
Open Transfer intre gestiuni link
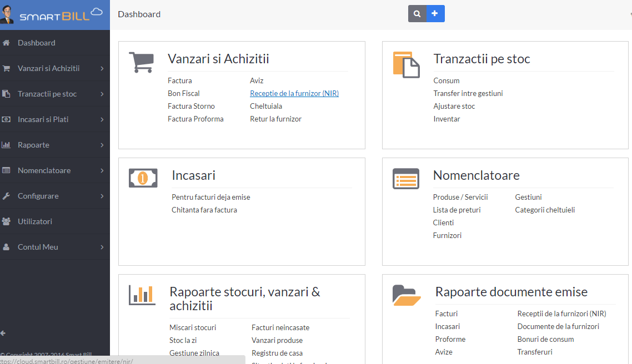tap(468, 93)
